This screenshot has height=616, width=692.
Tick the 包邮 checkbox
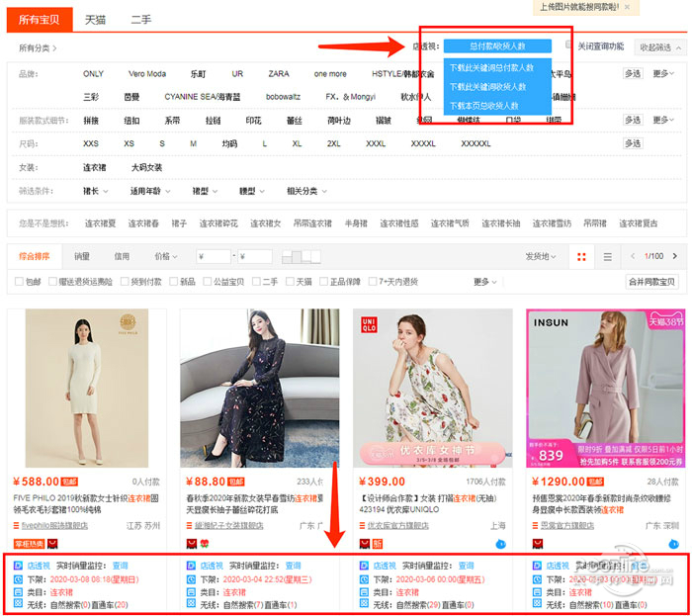(19, 281)
